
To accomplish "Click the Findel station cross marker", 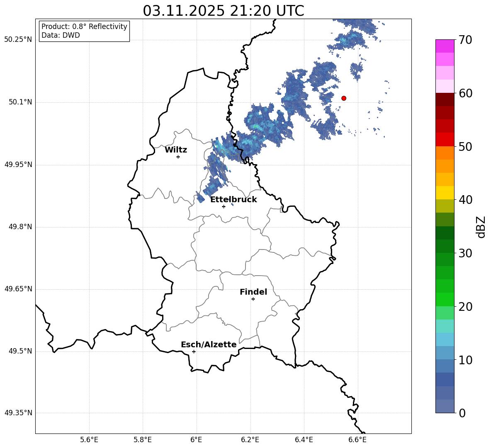I will coord(253,299).
